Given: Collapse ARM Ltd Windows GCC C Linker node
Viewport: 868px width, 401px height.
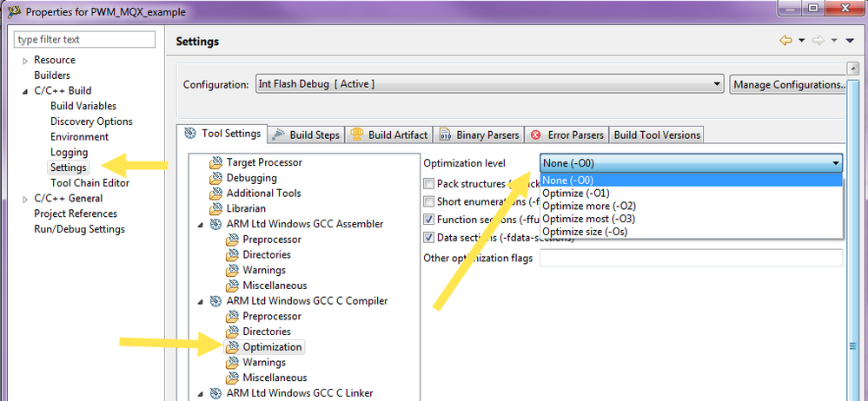Looking at the screenshot, I should coord(201,394).
